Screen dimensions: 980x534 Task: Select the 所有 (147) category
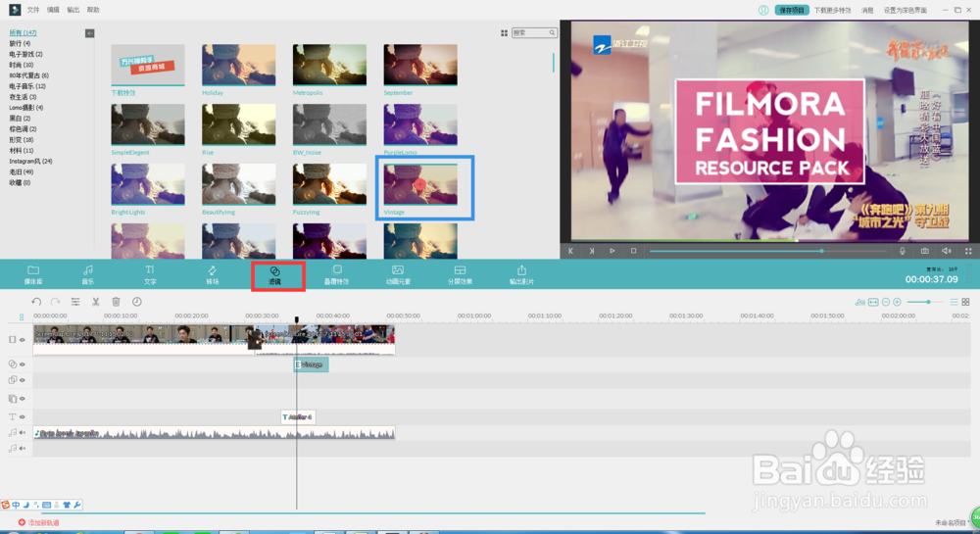tap(23, 32)
